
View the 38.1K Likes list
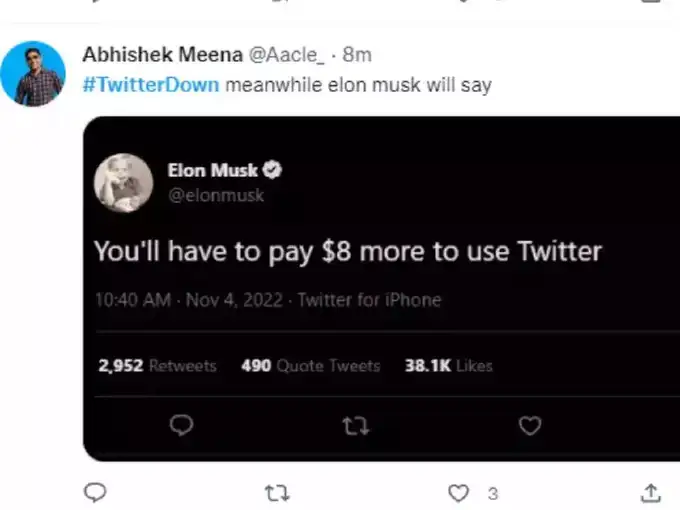click(448, 366)
